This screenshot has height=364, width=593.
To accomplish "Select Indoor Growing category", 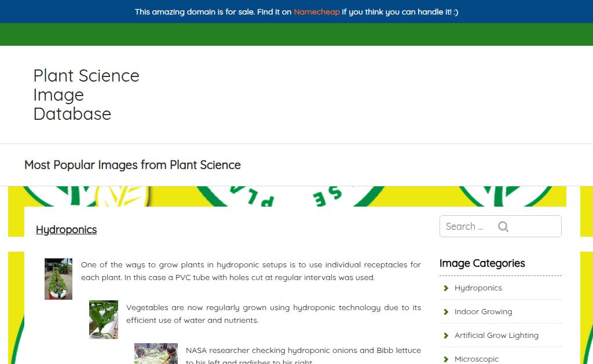I will (x=483, y=312).
